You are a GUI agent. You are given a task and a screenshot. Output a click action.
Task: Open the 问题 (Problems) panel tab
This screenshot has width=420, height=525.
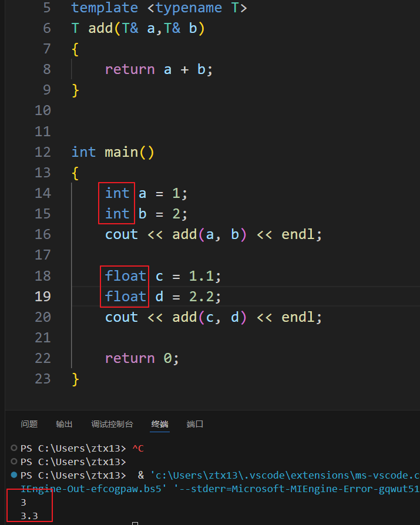click(29, 424)
